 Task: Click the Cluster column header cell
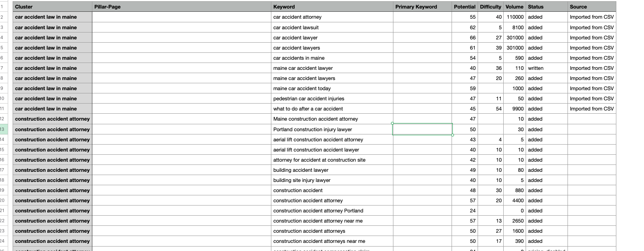tap(52, 7)
